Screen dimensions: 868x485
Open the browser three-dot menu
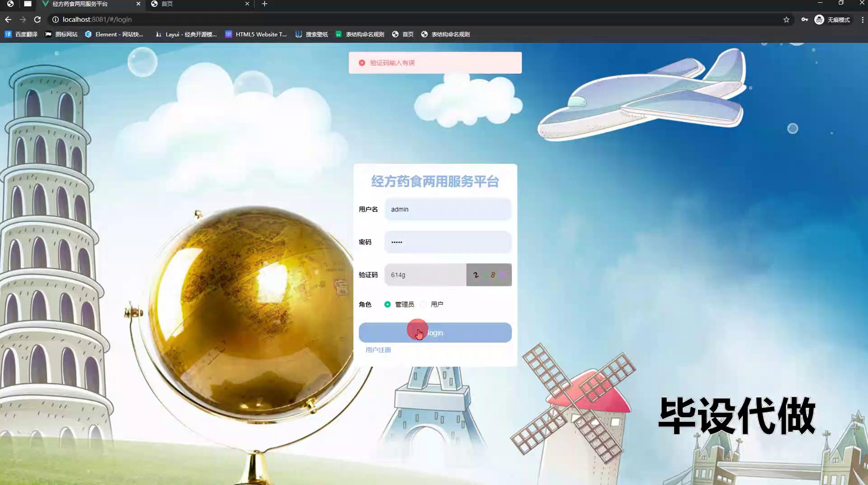862,19
